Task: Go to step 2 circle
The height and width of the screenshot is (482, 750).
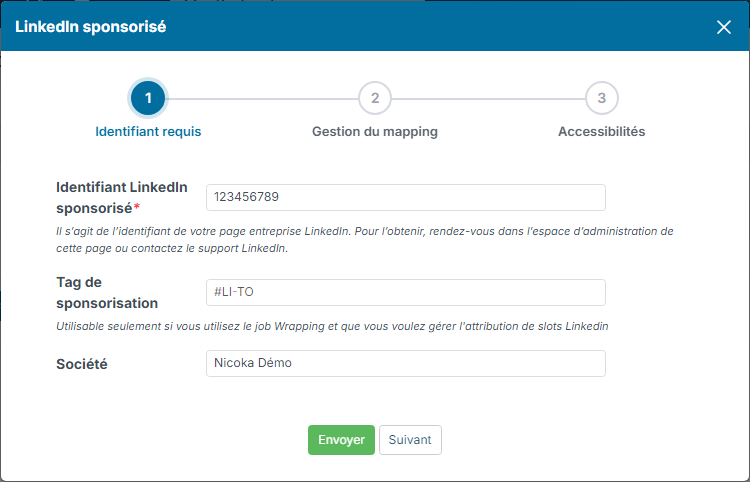Action: (x=375, y=98)
